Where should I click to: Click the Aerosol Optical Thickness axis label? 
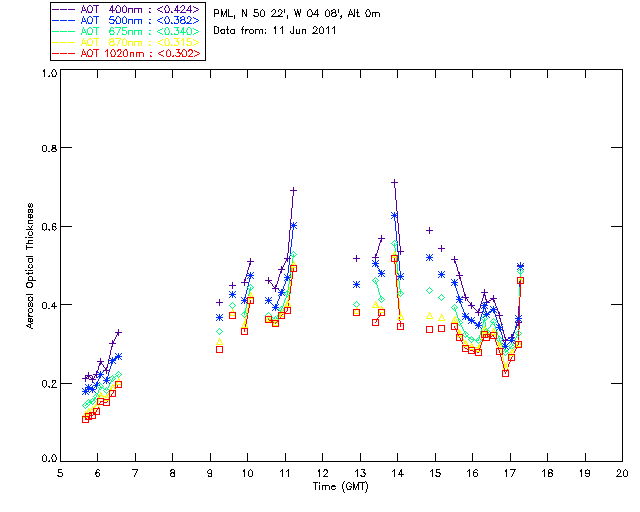30,266
